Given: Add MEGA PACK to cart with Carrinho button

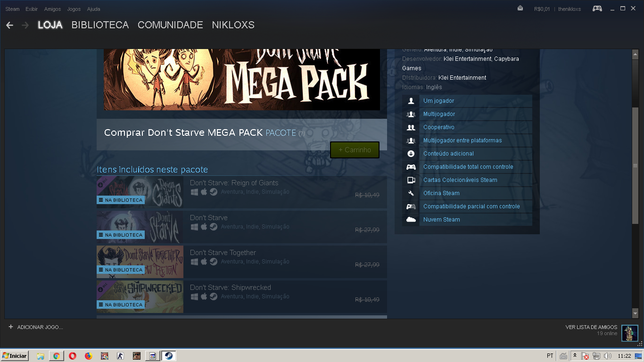Looking at the screenshot, I should tap(355, 150).
